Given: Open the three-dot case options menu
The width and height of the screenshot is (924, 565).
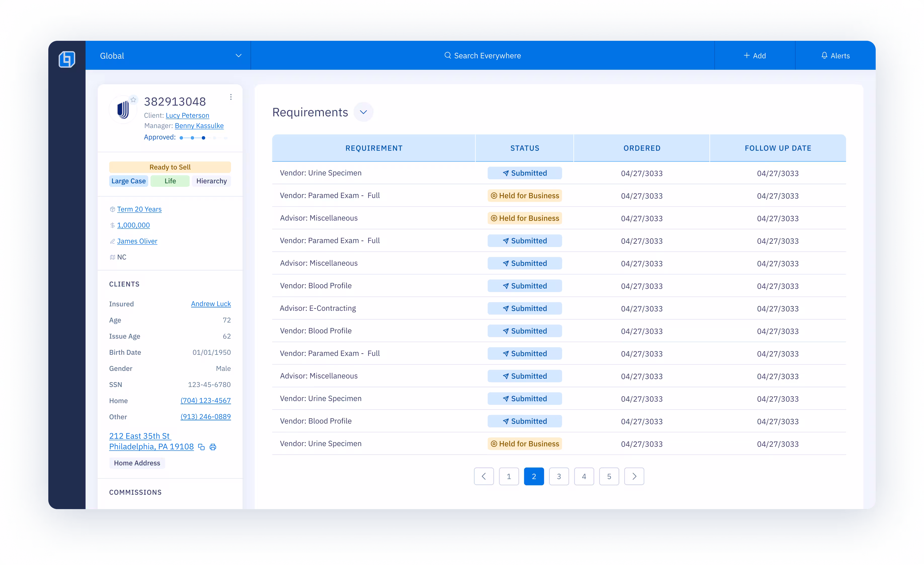Looking at the screenshot, I should tap(231, 97).
